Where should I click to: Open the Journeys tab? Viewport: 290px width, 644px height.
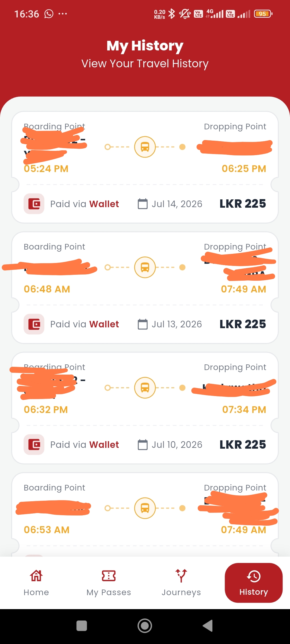point(181,583)
